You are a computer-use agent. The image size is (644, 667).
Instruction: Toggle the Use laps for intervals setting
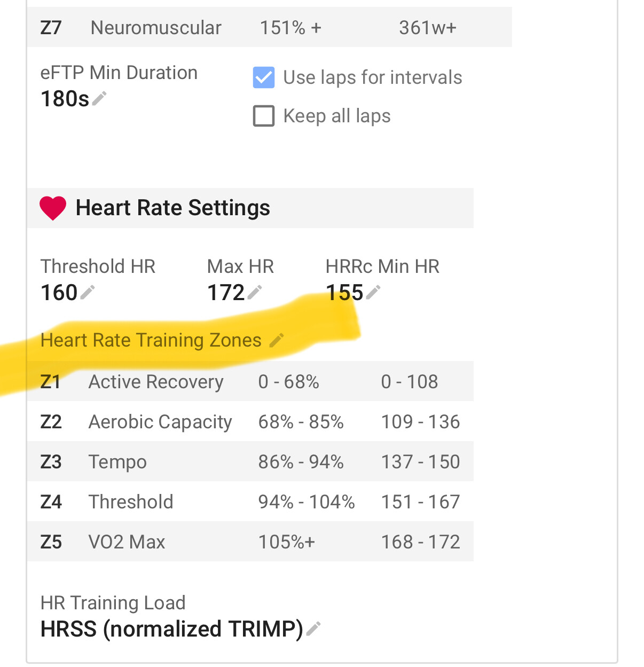pos(264,77)
